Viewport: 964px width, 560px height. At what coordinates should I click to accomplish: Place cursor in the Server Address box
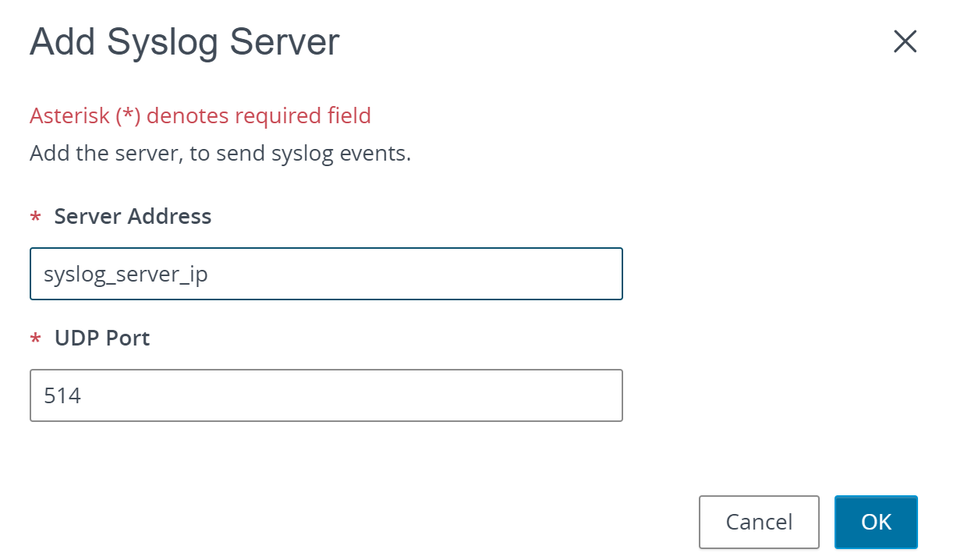pyautogui.click(x=326, y=274)
